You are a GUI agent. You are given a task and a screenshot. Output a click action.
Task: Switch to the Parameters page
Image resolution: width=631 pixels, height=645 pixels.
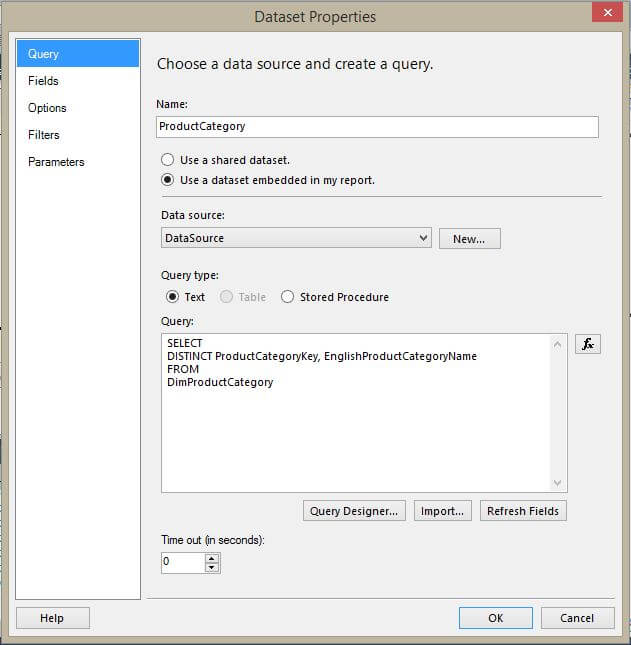(78, 162)
